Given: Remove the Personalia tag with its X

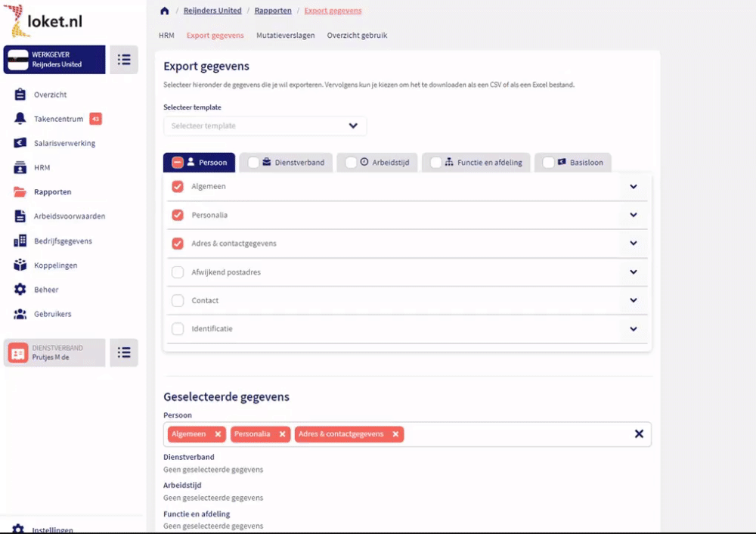Looking at the screenshot, I should pos(283,434).
